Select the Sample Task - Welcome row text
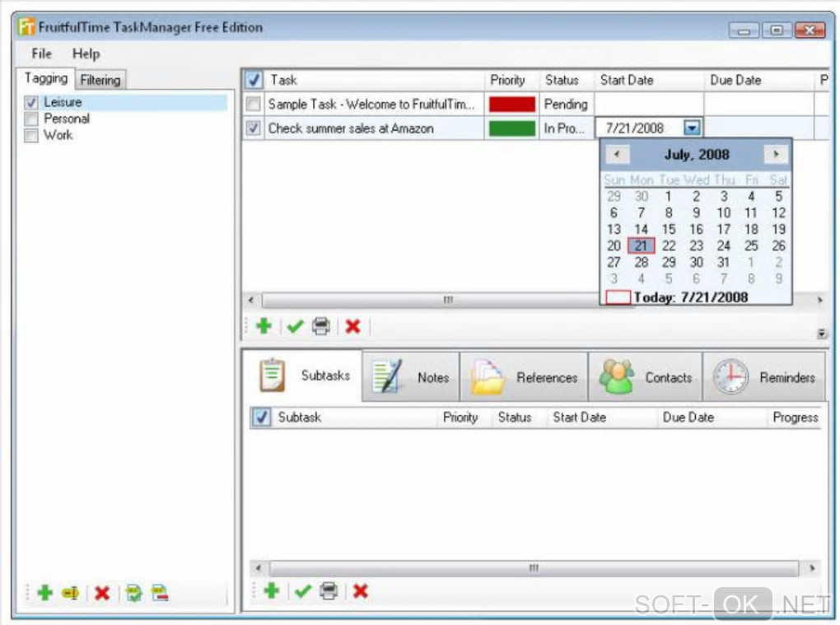The image size is (840, 625). point(371,104)
